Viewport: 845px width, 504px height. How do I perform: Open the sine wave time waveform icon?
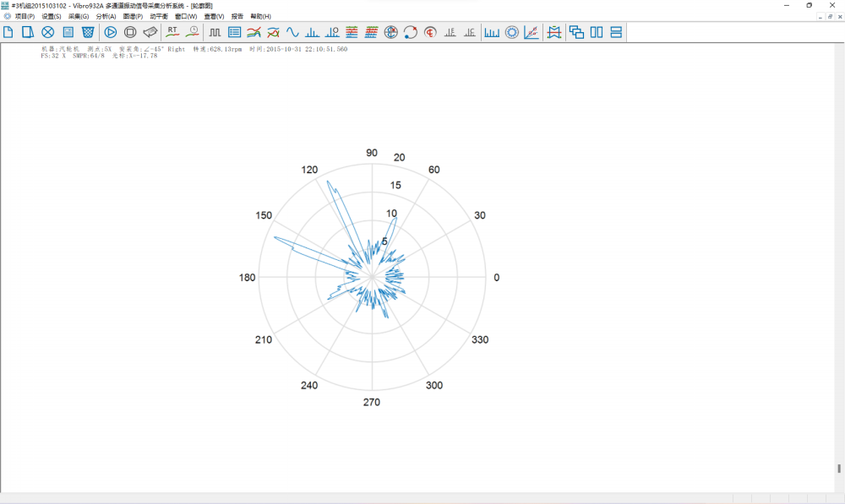tap(292, 32)
